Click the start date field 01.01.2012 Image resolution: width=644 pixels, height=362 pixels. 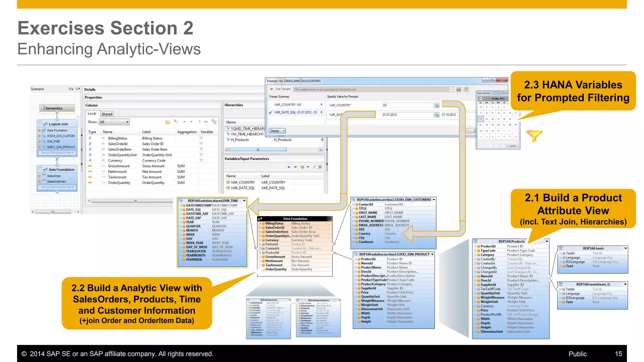pos(407,115)
